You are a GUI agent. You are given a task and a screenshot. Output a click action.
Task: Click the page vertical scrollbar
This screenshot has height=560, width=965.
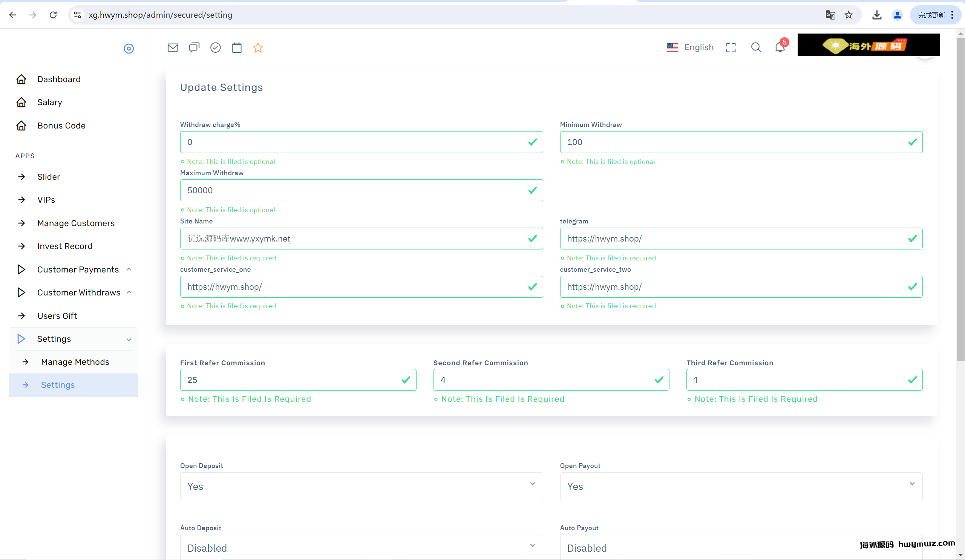(960, 199)
